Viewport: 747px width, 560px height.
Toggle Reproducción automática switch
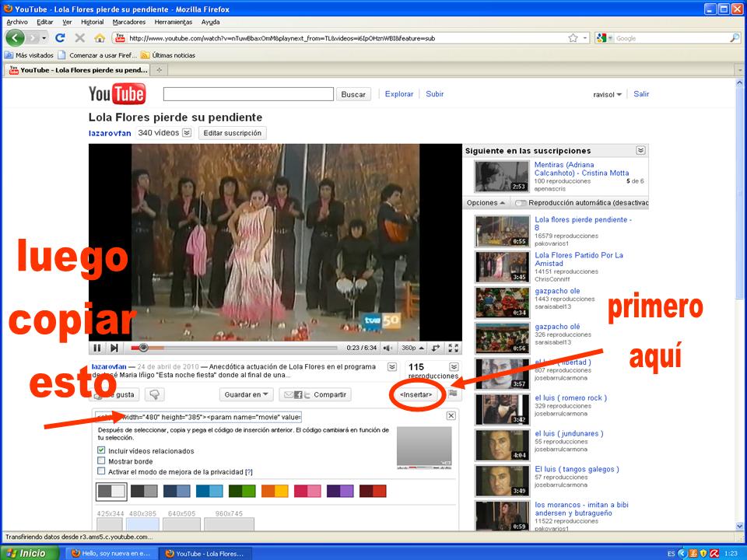click(521, 203)
